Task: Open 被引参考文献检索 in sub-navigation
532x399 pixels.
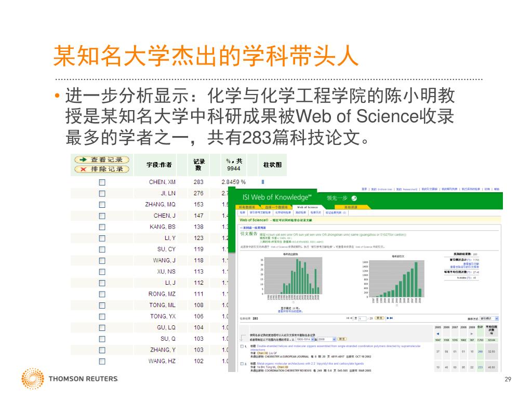Action: (x=260, y=212)
